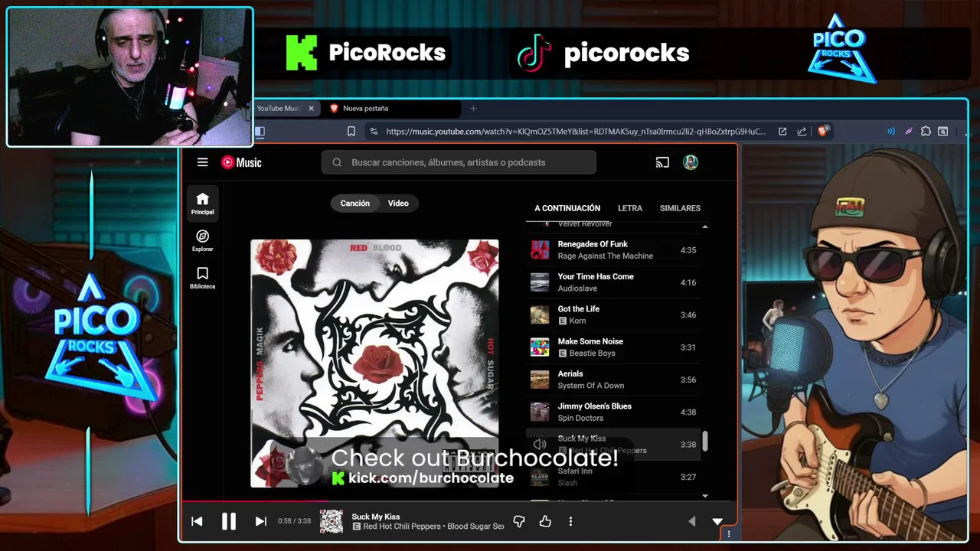Collapse the player page with down arrow
980x551 pixels.
click(x=717, y=521)
